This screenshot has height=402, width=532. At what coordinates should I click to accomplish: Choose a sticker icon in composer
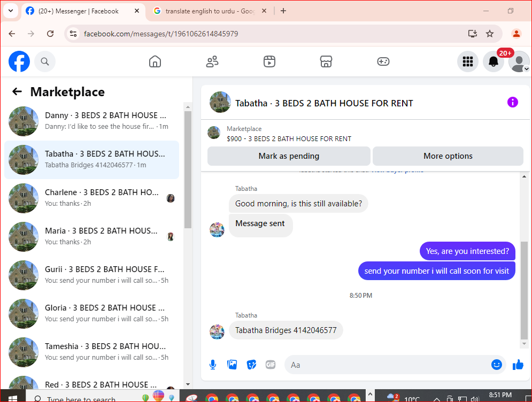(251, 365)
